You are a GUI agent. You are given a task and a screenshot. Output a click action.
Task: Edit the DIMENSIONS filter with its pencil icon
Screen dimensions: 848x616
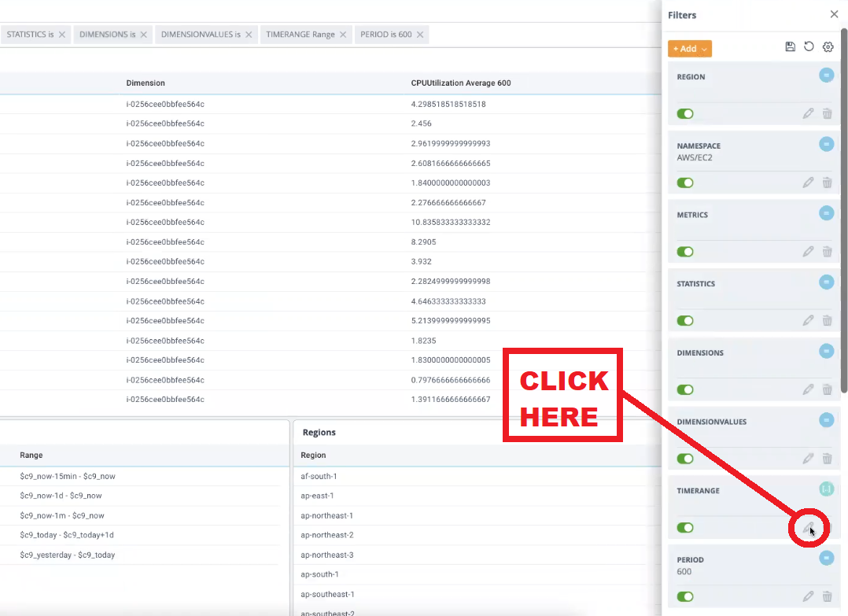tap(808, 389)
